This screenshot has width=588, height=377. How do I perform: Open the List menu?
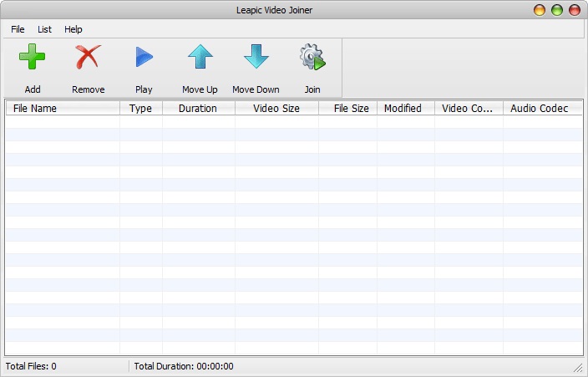point(44,29)
